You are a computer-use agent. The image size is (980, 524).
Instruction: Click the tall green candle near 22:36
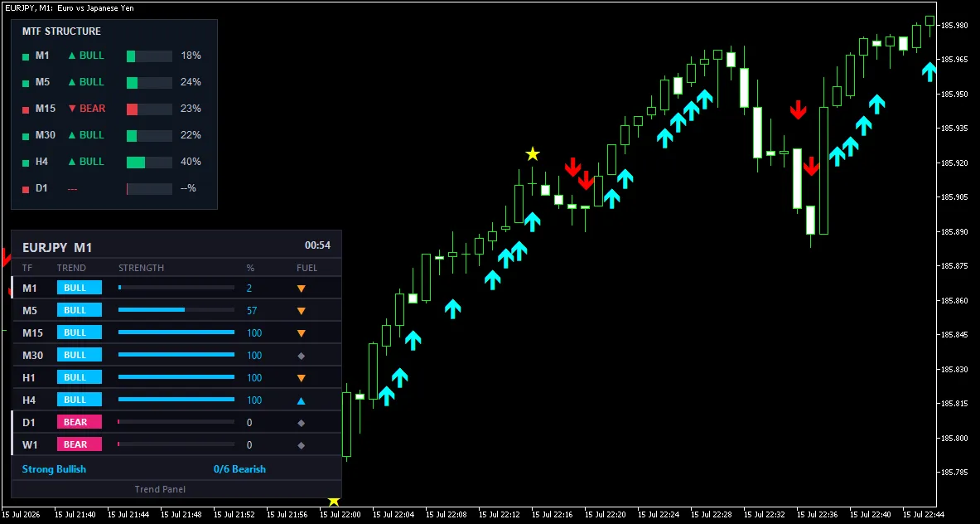pos(823,170)
